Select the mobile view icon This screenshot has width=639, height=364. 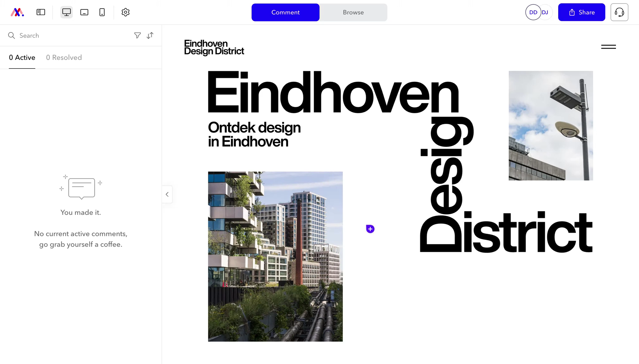[102, 12]
